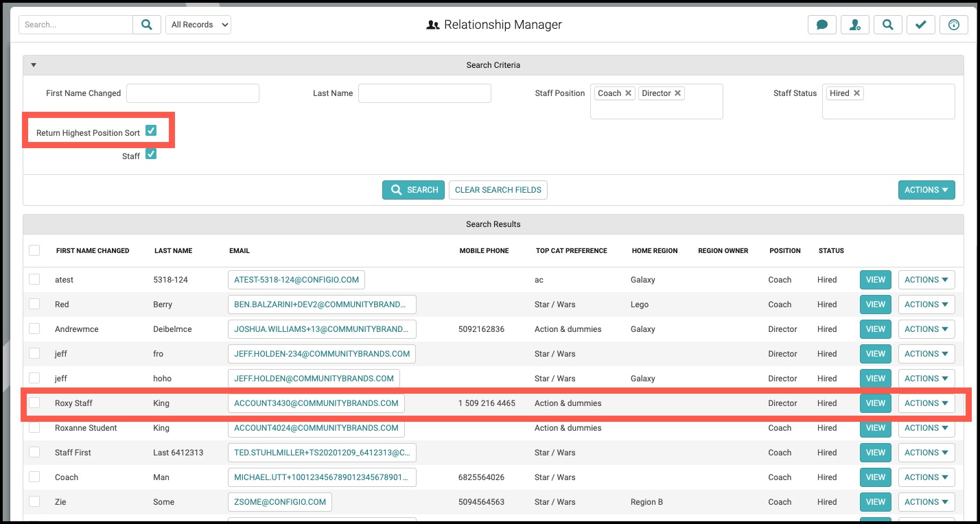The height and width of the screenshot is (524, 980).
Task: Sort by Top Cat Preference column header
Action: click(x=572, y=251)
